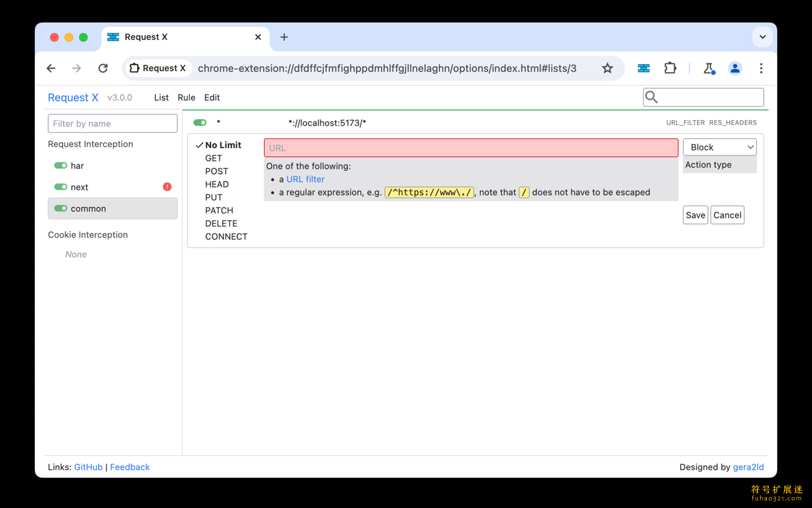
Task: Click the Cancel button
Action: coord(727,215)
